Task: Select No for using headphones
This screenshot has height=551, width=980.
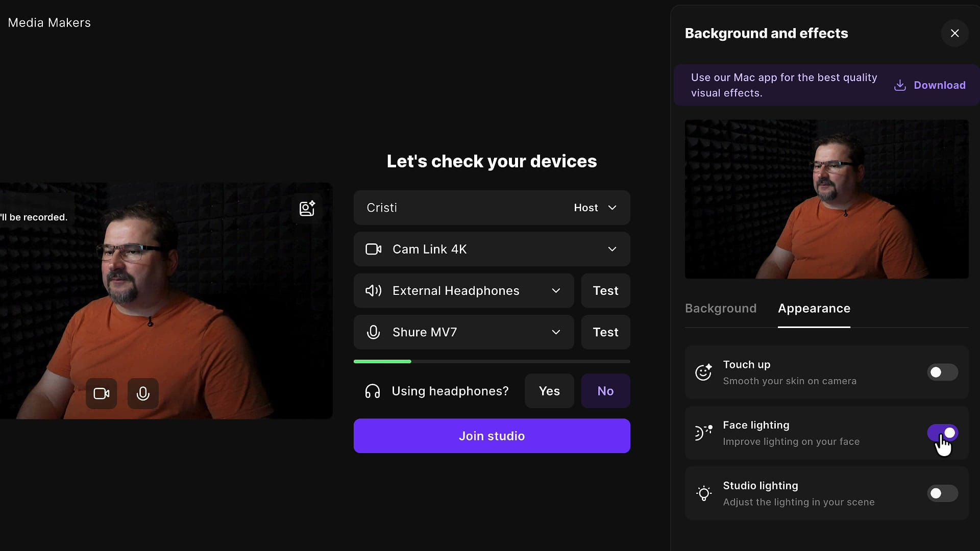Action: coord(605,391)
